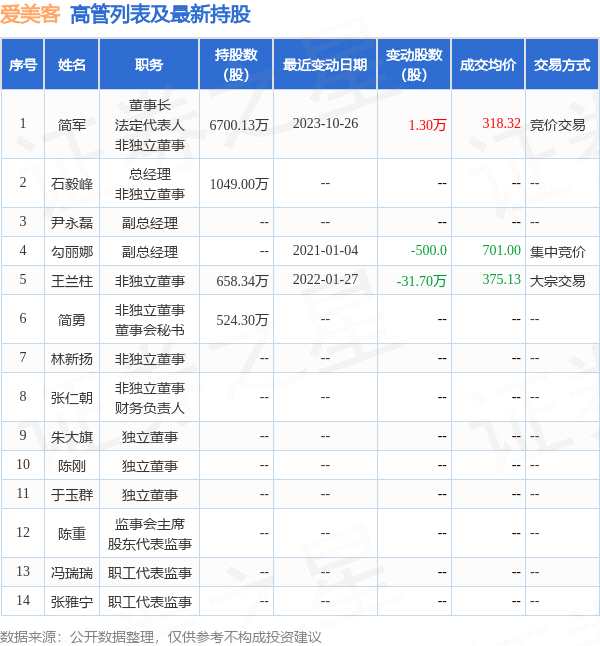Click the average price 701.00
Screen dimensions: 600x646
[x=502, y=250]
